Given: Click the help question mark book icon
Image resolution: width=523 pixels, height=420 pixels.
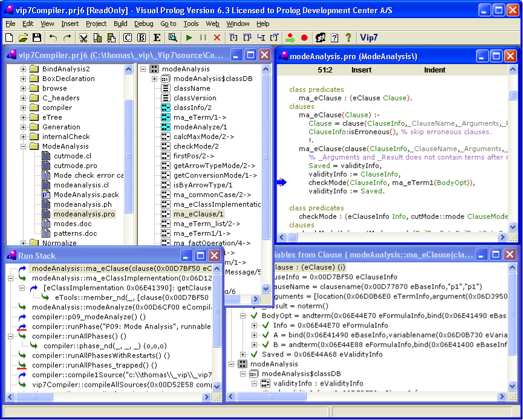Looking at the screenshot, I should click(x=334, y=37).
